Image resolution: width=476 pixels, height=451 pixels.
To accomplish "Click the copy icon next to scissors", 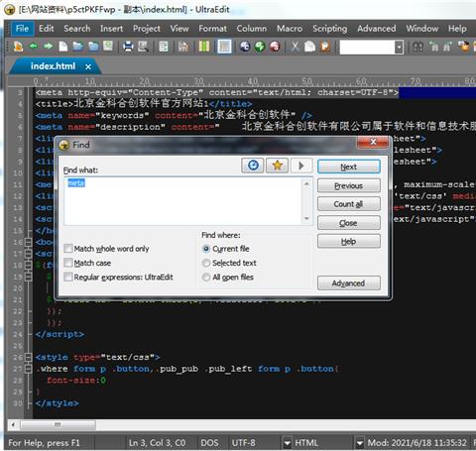I will (309, 47).
